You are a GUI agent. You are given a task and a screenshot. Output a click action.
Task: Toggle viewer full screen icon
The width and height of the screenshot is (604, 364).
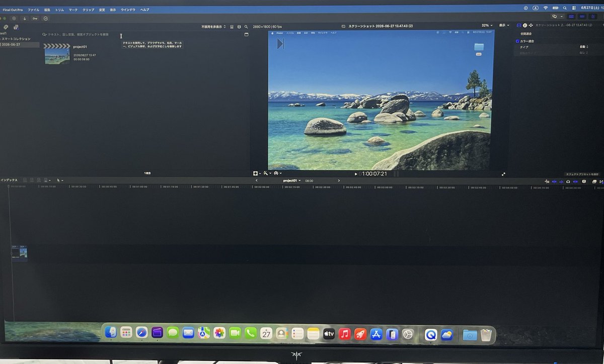(503, 174)
